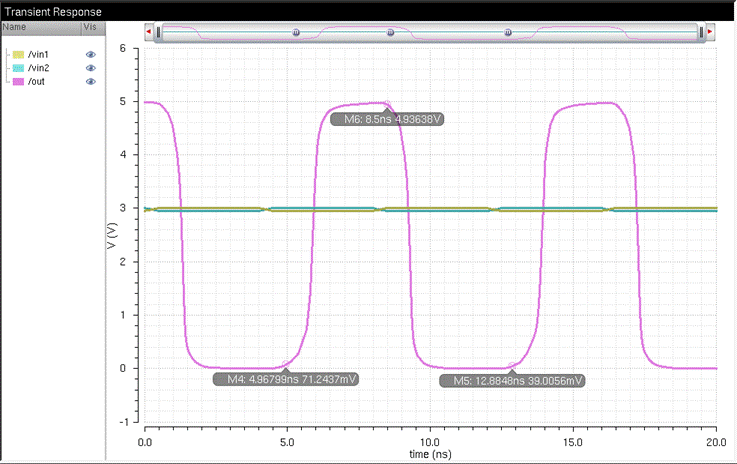Select the /out signal name

point(36,81)
